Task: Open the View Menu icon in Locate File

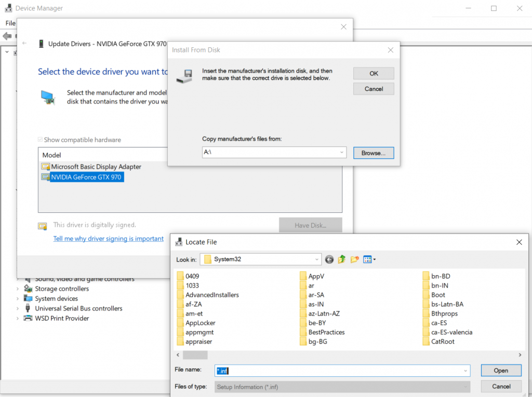Action: coord(369,259)
